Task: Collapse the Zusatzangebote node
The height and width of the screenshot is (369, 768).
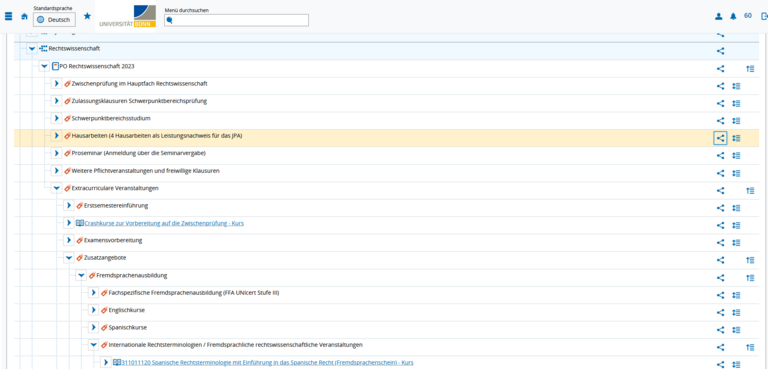Action: pyautogui.click(x=69, y=258)
